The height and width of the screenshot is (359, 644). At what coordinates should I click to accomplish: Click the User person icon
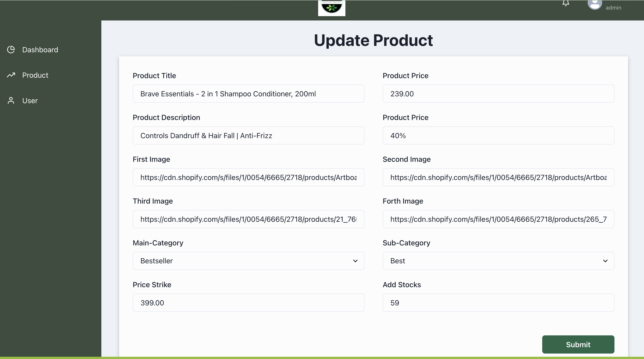pos(11,100)
